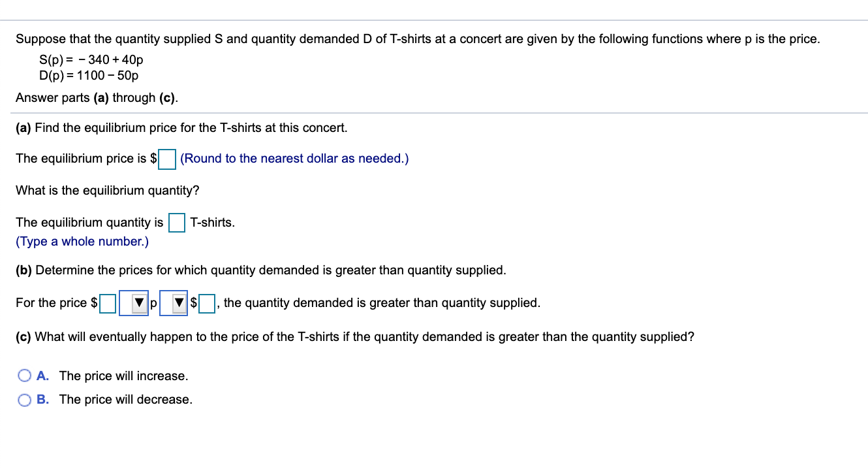Click the second price box in part (b)
The image size is (868, 469).
pyautogui.click(x=208, y=302)
